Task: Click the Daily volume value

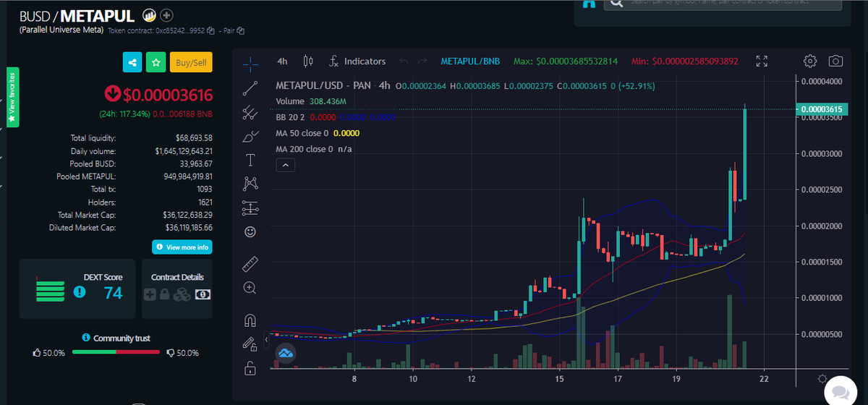Action: [184, 150]
